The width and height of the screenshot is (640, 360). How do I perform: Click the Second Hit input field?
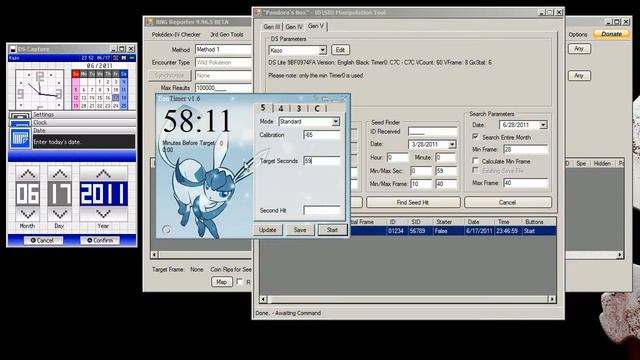[x=322, y=210]
